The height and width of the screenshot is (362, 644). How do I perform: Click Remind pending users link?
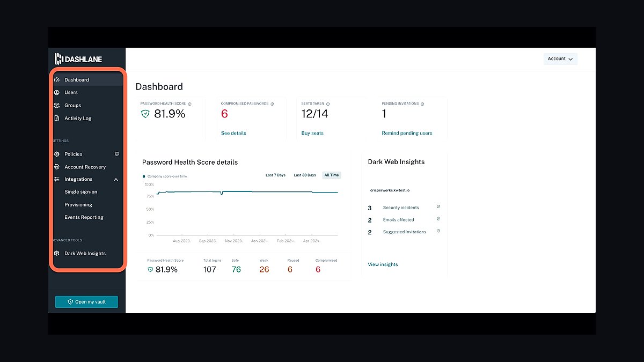coord(407,133)
